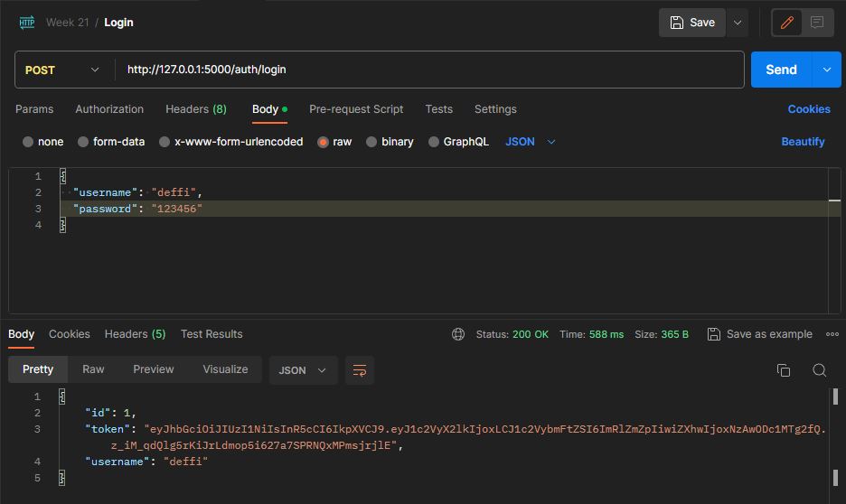
Task: Open the comments speech-bubble icon
Action: pos(817,22)
